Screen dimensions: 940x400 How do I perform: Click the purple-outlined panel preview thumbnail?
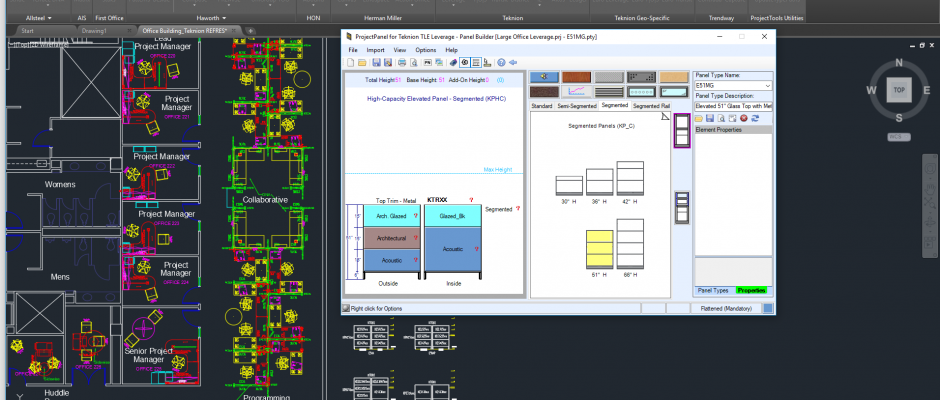pos(682,130)
